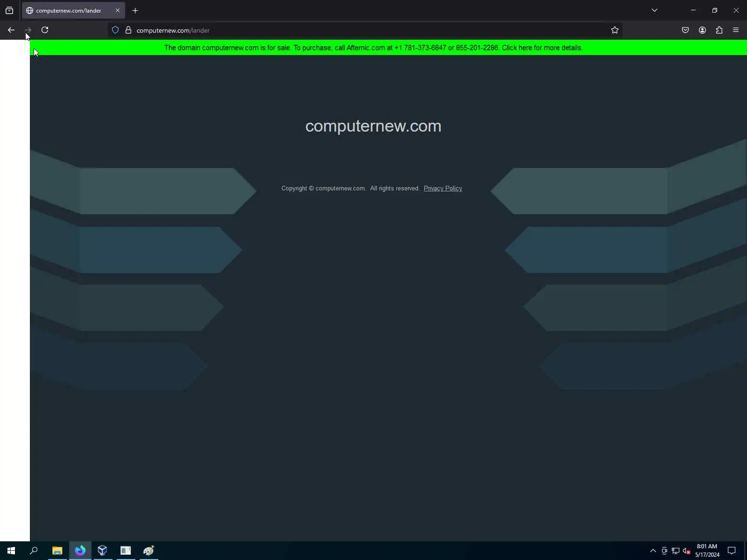Open the Windows Start menu
This screenshot has height=560, width=747.
click(x=11, y=551)
